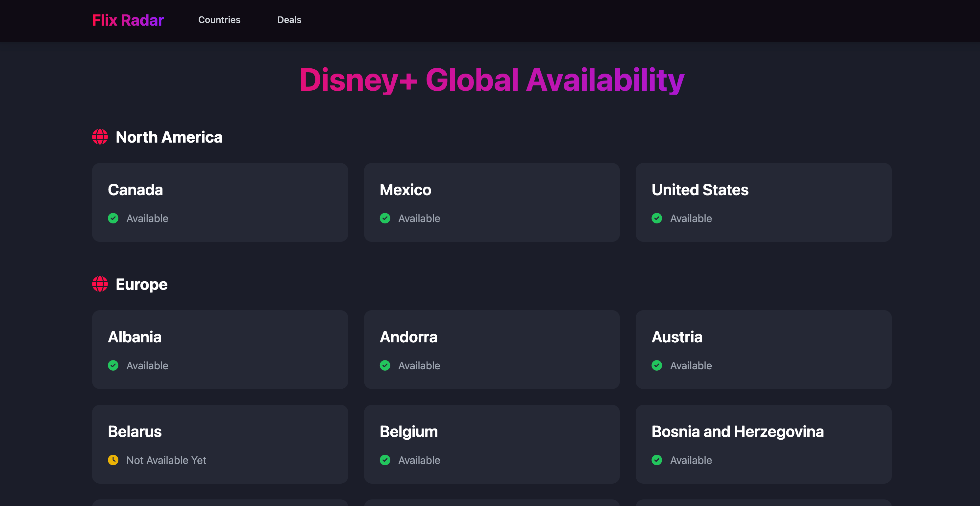The image size is (980, 506).
Task: Click 'Available' status text under Austria
Action: [x=691, y=365]
